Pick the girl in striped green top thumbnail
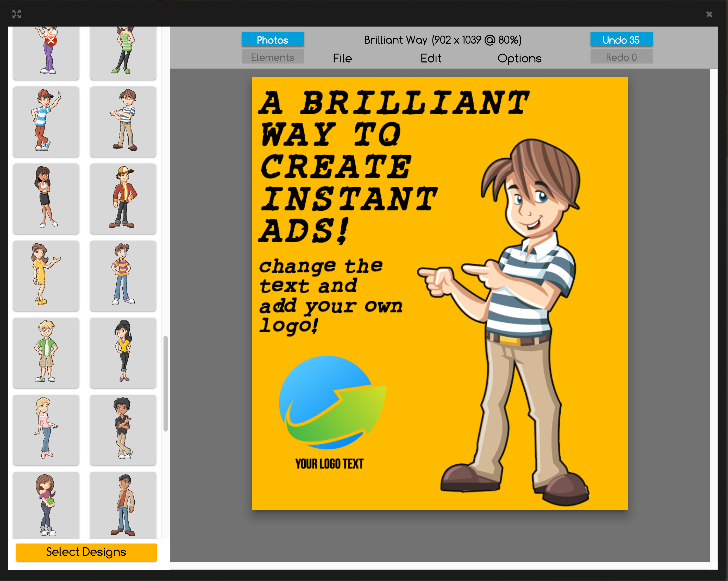The image size is (728, 581). coord(123,51)
